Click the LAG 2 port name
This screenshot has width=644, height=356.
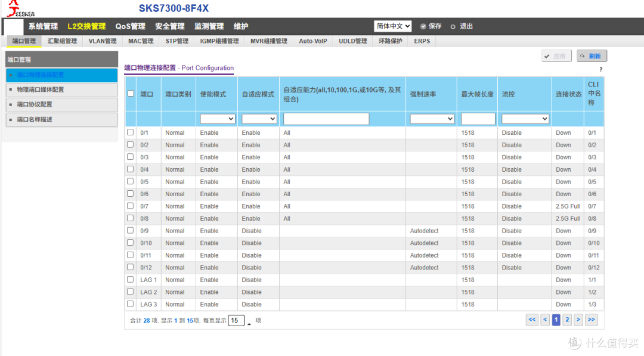[x=148, y=292]
